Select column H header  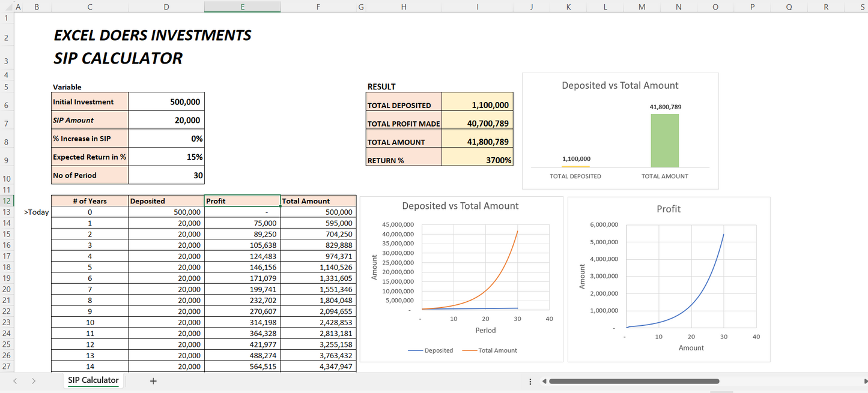pyautogui.click(x=404, y=7)
